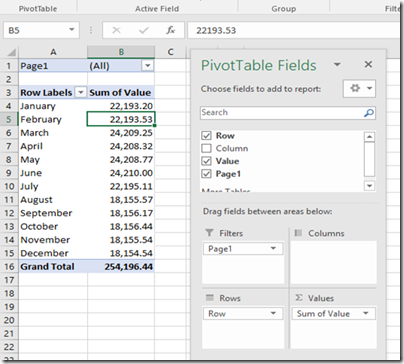The width and height of the screenshot is (404, 364).
Task: Select the Grand Total label cell
Action: 53,267
